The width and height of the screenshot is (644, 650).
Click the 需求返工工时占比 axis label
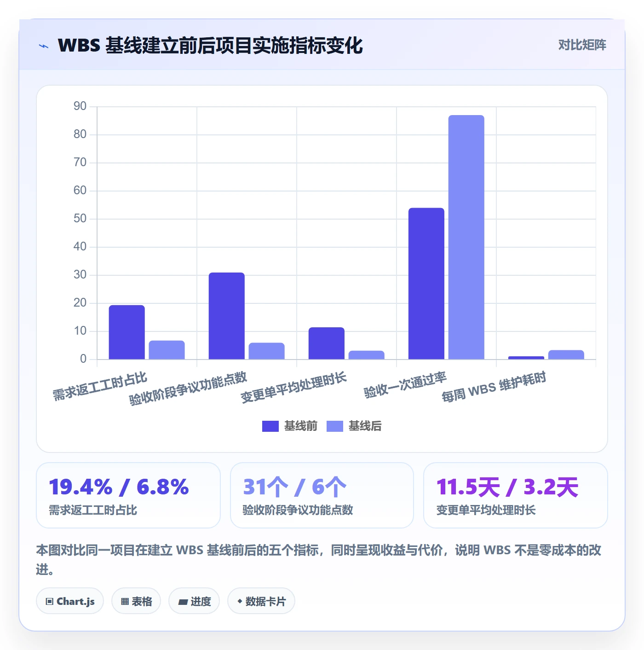(x=100, y=387)
